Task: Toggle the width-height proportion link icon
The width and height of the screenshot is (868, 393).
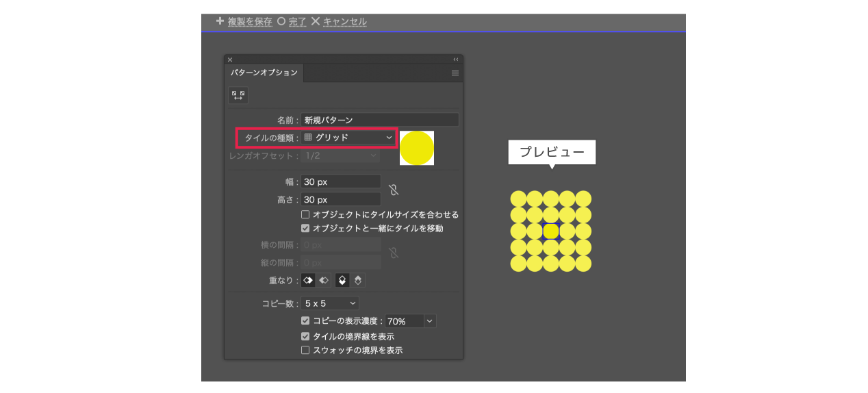Action: click(x=394, y=190)
